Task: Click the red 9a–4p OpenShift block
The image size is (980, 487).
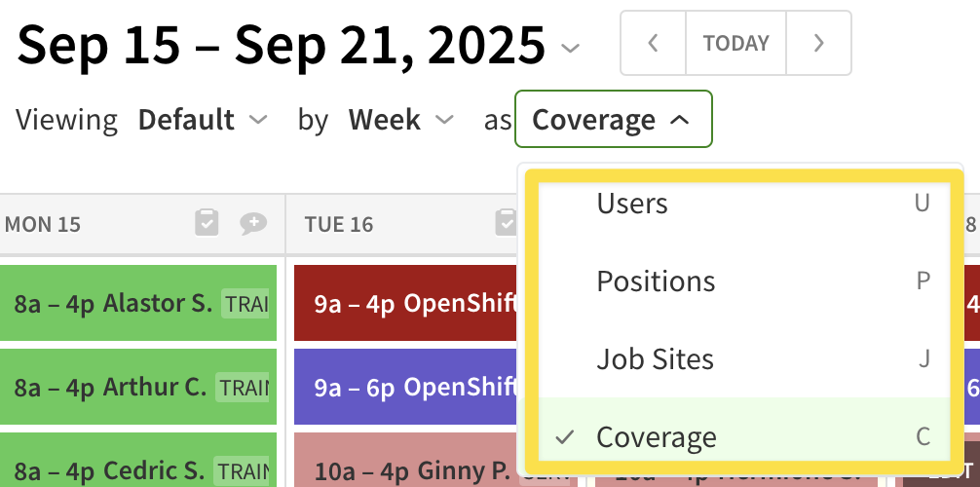Action: [405, 303]
